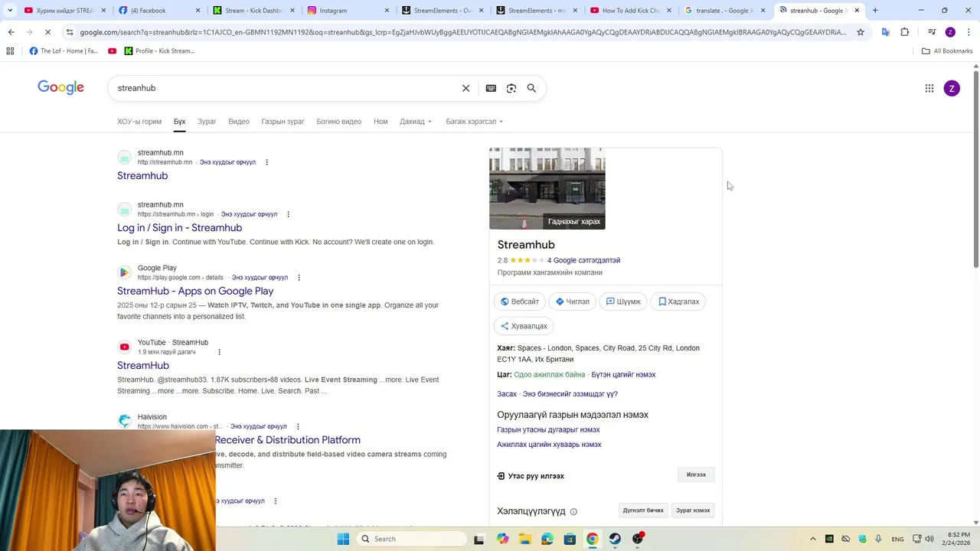Screen dimensions: 980x551
Task: Switch to the Газрын зураг maps tab
Action: [283, 122]
